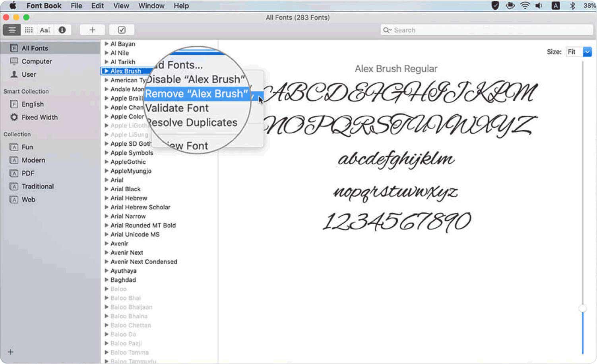Open the Window menu
597x364 pixels.
(151, 6)
